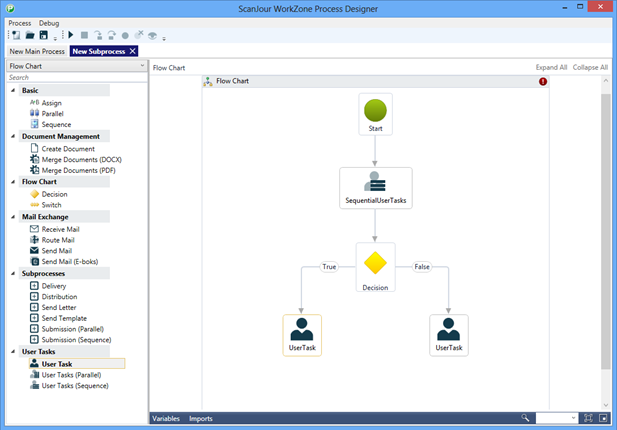The width and height of the screenshot is (617, 430).
Task: Open the file toolbar overflow arrow
Action: coord(55,38)
